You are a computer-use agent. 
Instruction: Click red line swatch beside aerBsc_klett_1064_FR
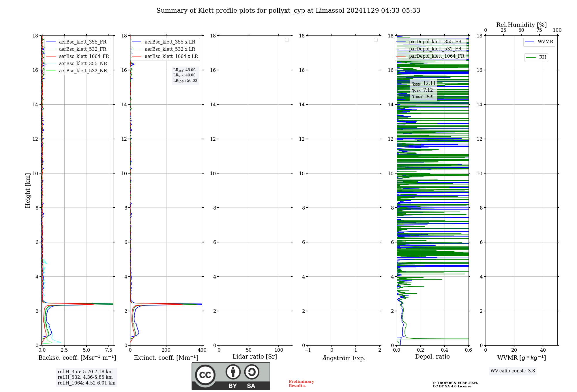click(51, 56)
